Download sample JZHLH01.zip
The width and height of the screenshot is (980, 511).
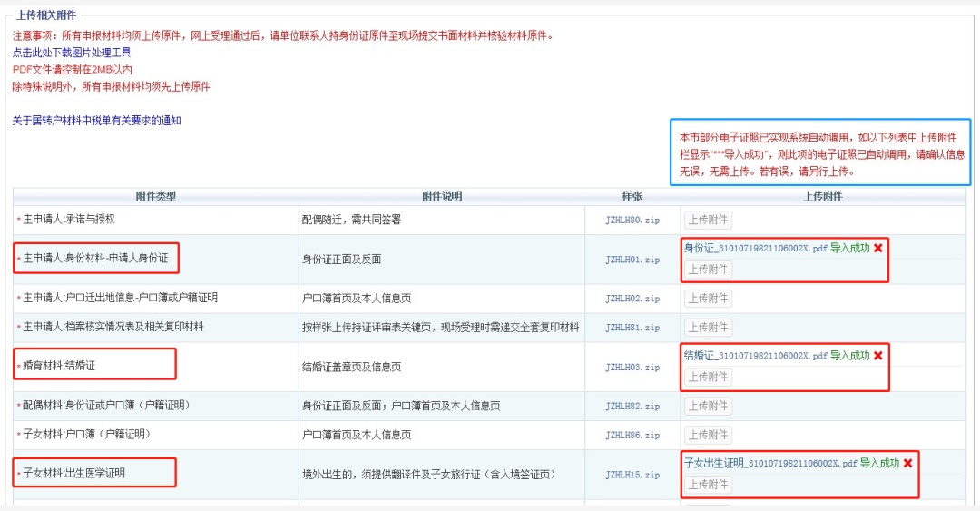tap(632, 260)
